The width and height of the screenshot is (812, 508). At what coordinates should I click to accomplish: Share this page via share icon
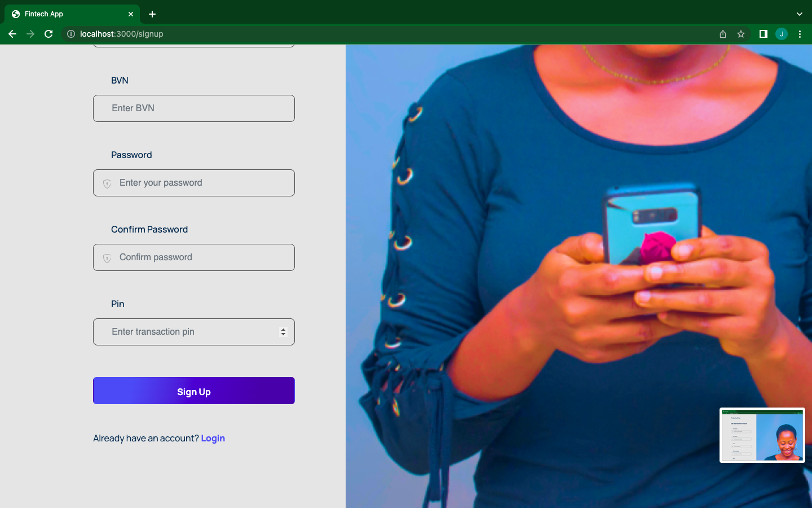723,34
